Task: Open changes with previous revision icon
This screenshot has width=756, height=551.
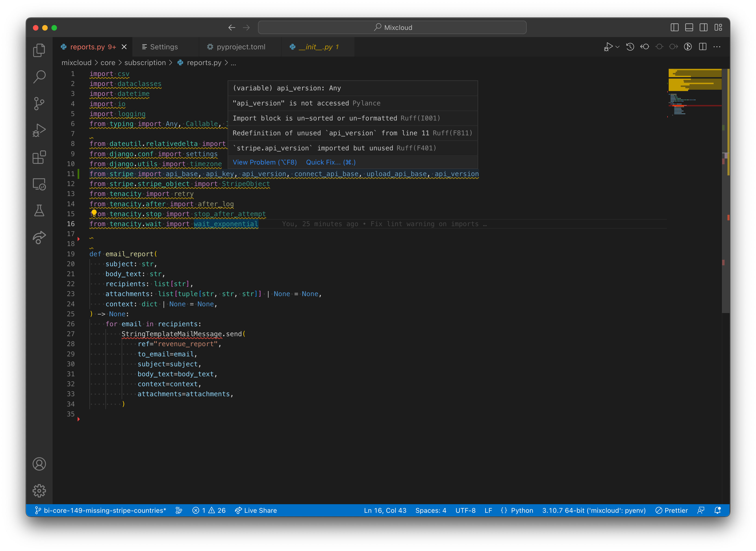Action: 645,47
